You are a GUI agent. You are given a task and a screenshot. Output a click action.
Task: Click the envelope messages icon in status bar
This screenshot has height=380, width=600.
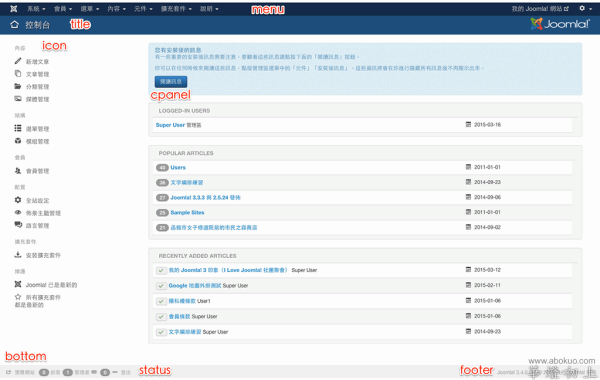(x=94, y=372)
